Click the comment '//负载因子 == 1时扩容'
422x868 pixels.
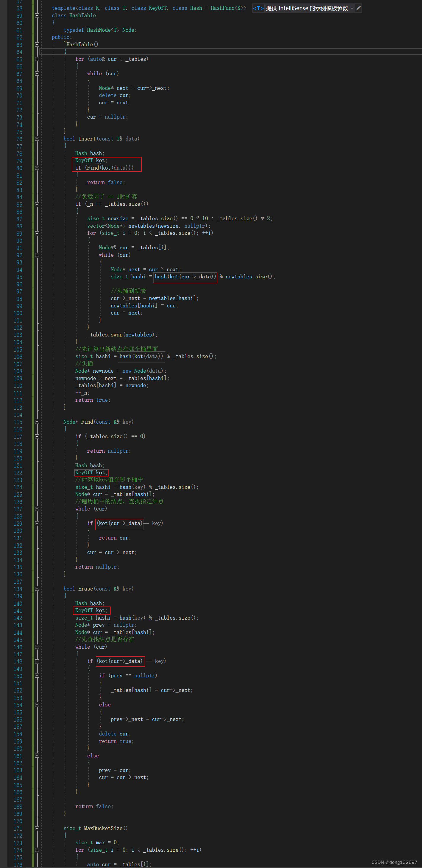(x=106, y=197)
